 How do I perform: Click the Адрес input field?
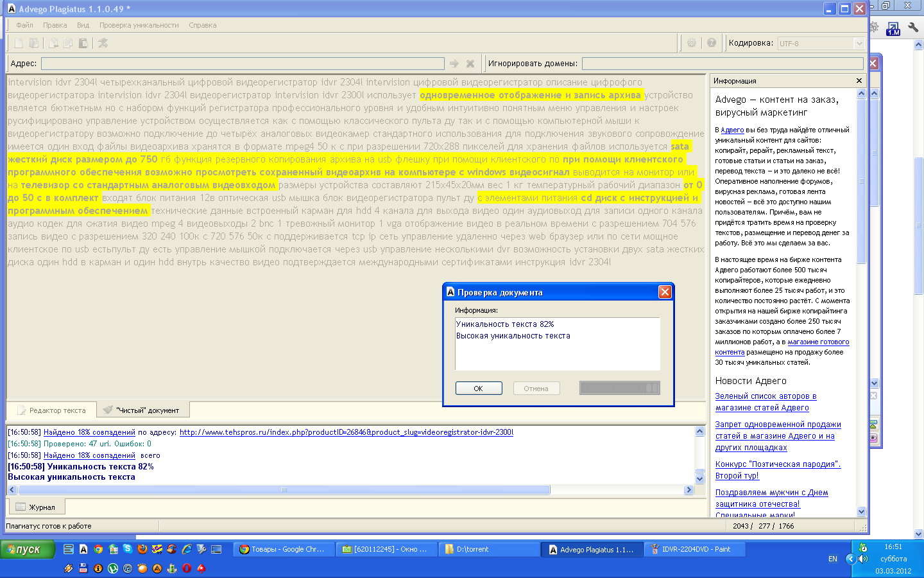(243, 64)
